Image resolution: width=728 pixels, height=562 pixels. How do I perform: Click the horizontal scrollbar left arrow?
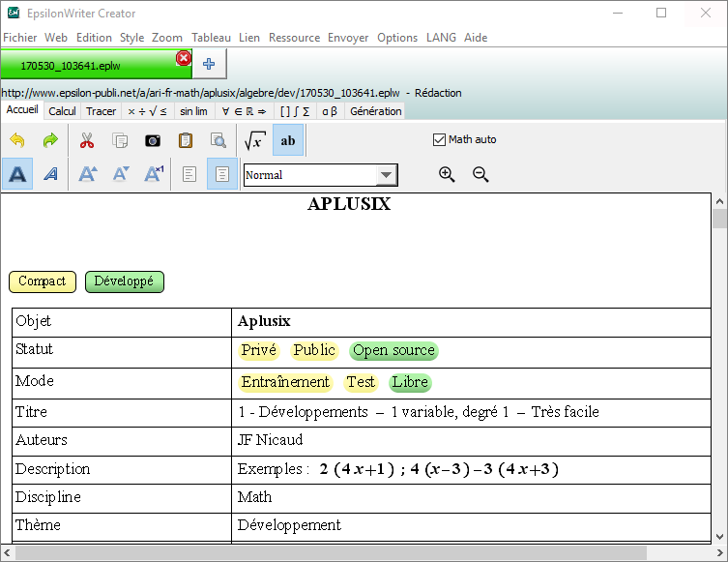click(x=7, y=553)
